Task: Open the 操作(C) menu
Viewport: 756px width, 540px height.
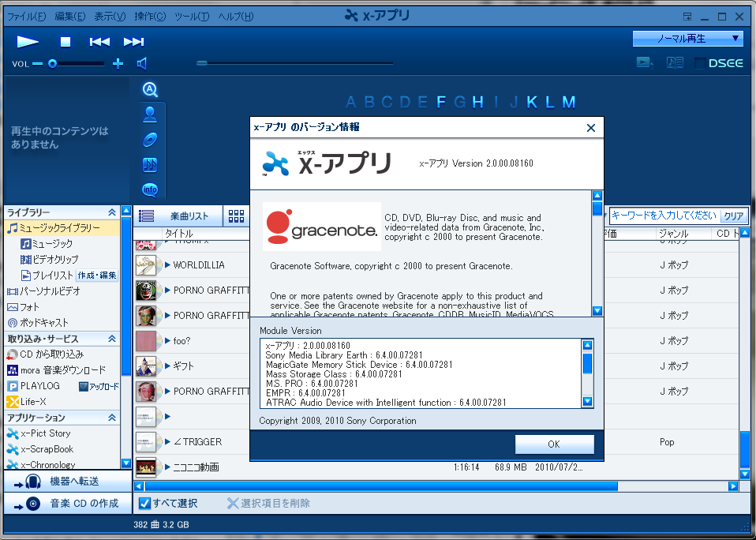Action: (x=150, y=17)
